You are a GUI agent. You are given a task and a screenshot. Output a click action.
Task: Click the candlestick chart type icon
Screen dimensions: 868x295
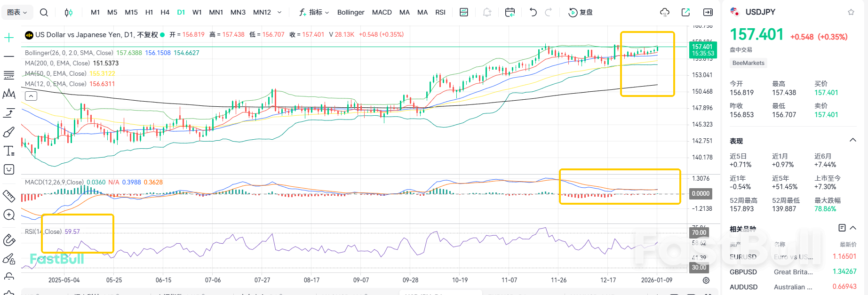(69, 13)
